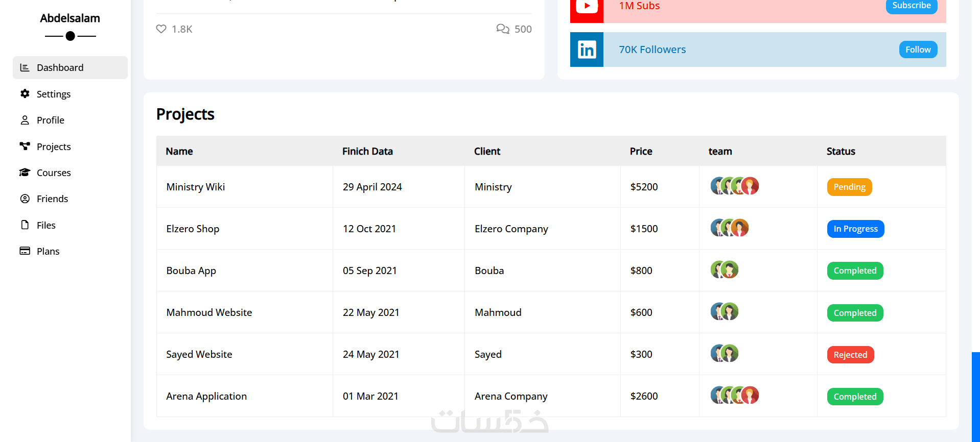Click the comments icon beside 500
Image resolution: width=980 pixels, height=442 pixels.
(502, 29)
